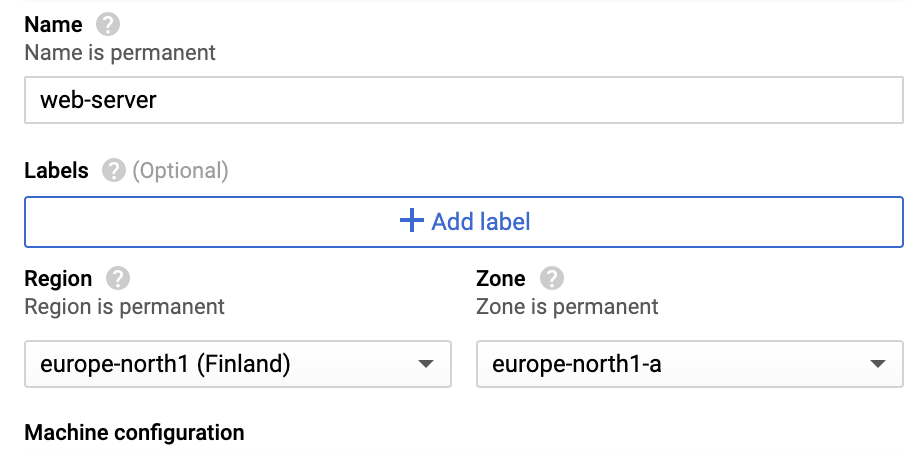Click the Zone field label
This screenshot has height=452, width=912.
(503, 279)
